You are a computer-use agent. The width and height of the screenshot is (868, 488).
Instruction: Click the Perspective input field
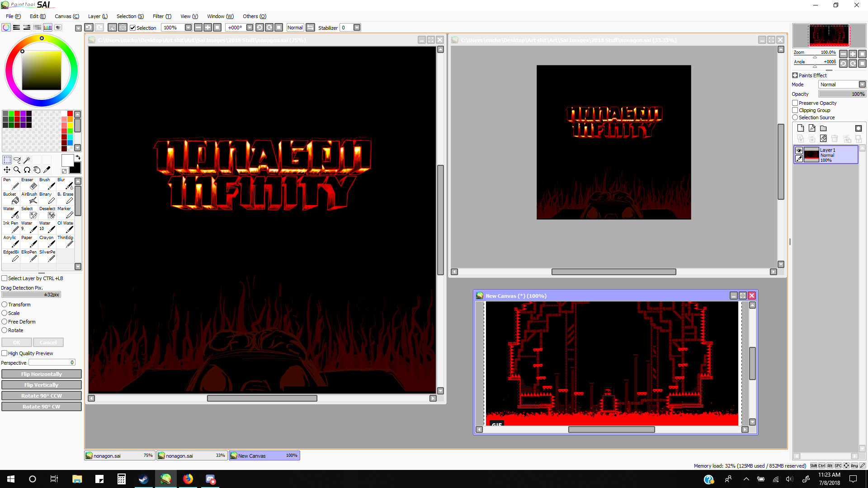(52, 362)
